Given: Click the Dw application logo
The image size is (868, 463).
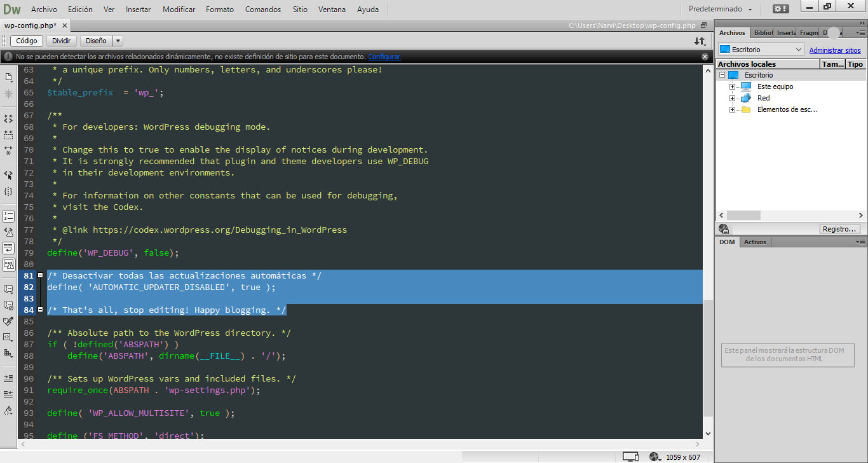Looking at the screenshot, I should [12, 9].
